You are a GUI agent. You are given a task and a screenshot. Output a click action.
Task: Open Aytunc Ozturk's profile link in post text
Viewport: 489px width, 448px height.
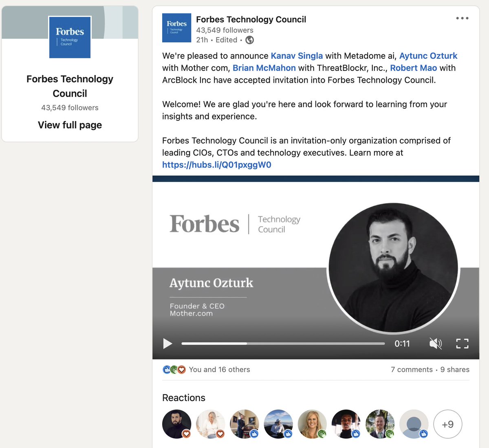[x=428, y=56]
